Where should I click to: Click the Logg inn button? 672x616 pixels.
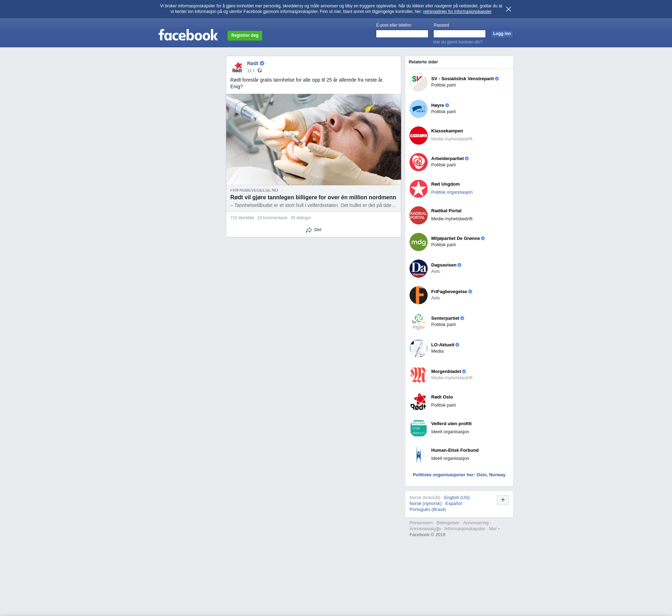pyautogui.click(x=502, y=34)
